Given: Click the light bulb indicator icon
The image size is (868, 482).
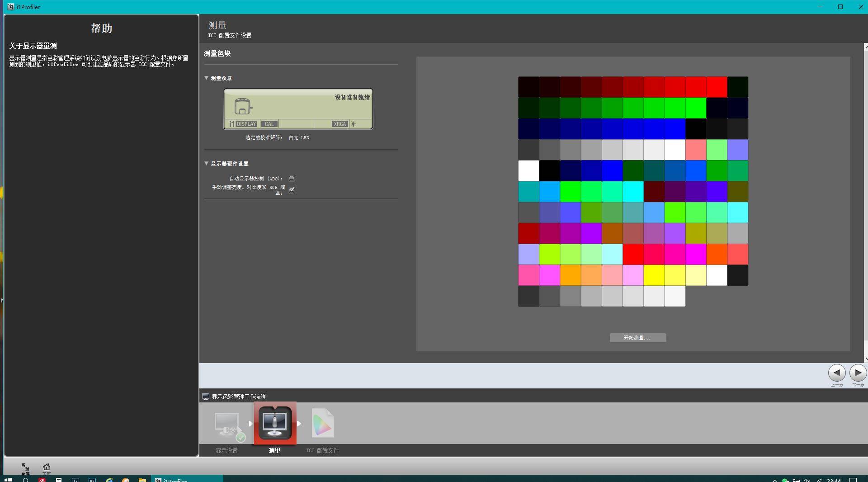Looking at the screenshot, I should click(x=354, y=124).
